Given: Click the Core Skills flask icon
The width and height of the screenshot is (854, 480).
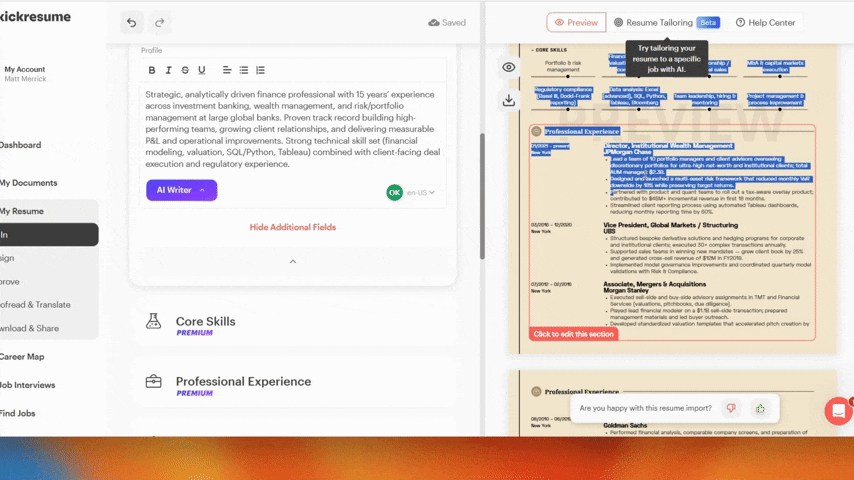Looking at the screenshot, I should click(x=154, y=321).
